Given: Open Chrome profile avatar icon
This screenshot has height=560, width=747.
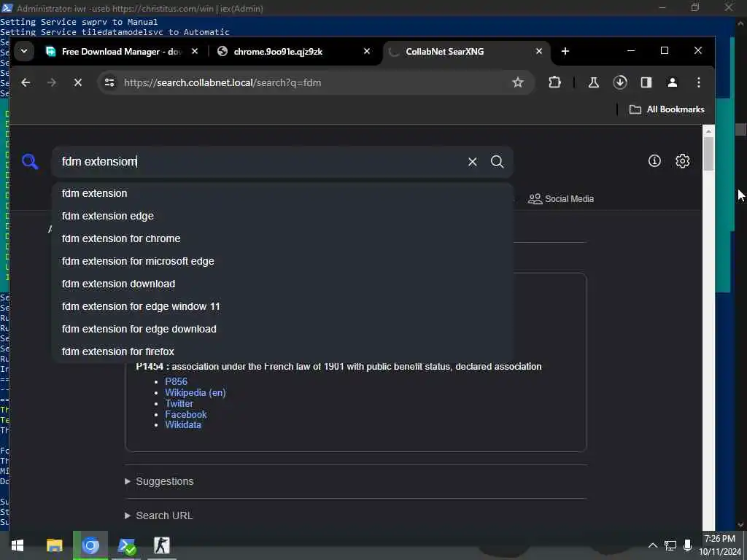Looking at the screenshot, I should click(672, 82).
